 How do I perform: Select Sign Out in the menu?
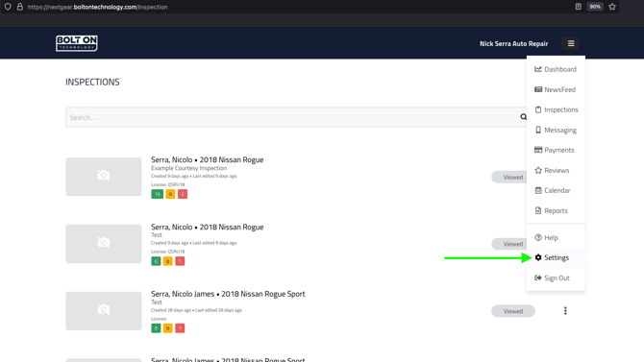[556, 278]
